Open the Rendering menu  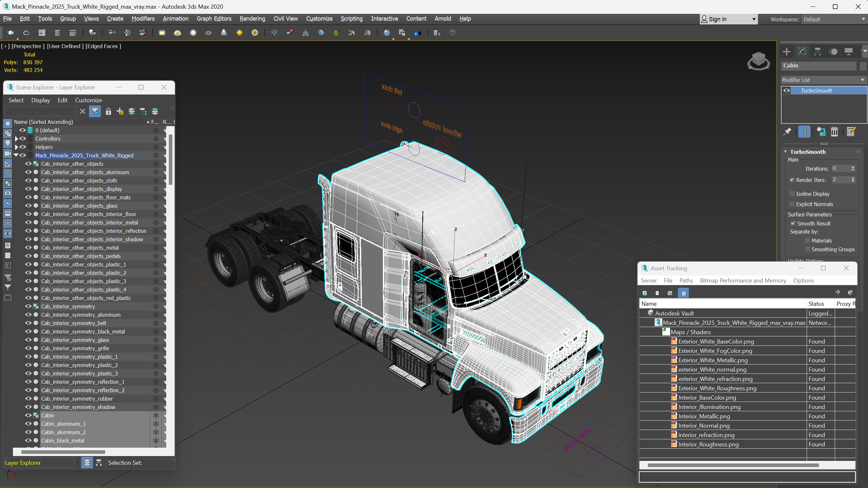coord(252,18)
